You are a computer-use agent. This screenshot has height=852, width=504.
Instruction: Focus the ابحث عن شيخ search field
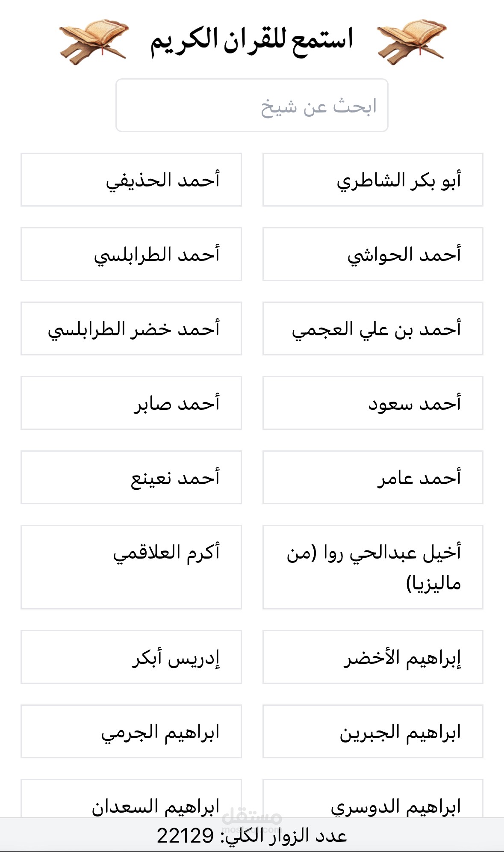[x=252, y=105]
